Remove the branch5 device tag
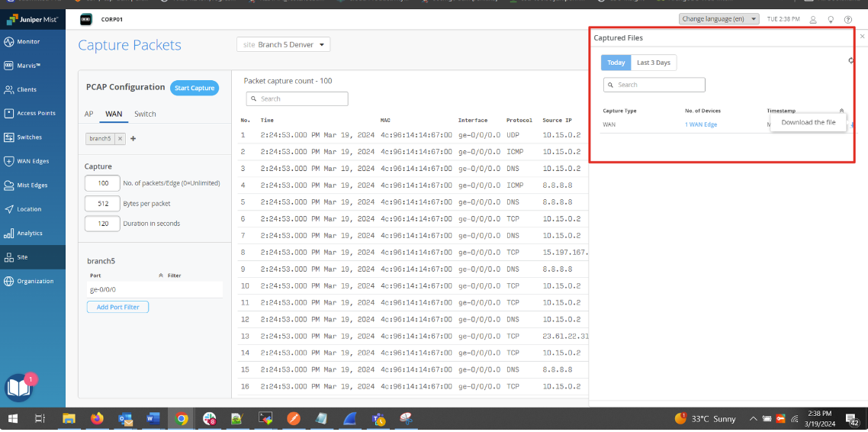 120,138
